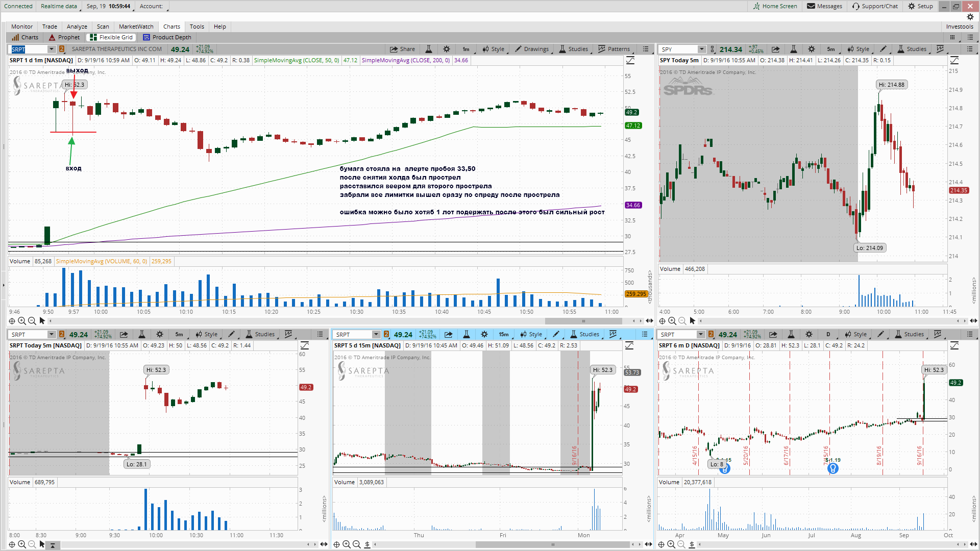Open Patterns menu in SRPT 1m chart
This screenshot has height=551, width=980.
(x=614, y=49)
